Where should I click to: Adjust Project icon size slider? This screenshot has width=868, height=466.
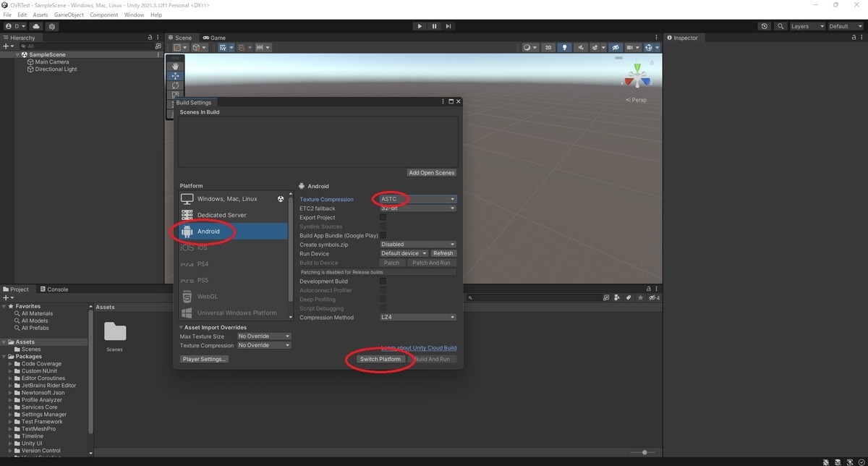[644, 452]
